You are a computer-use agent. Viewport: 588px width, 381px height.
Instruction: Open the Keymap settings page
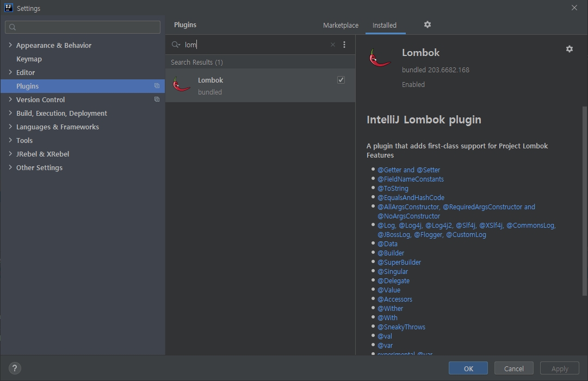pos(29,59)
